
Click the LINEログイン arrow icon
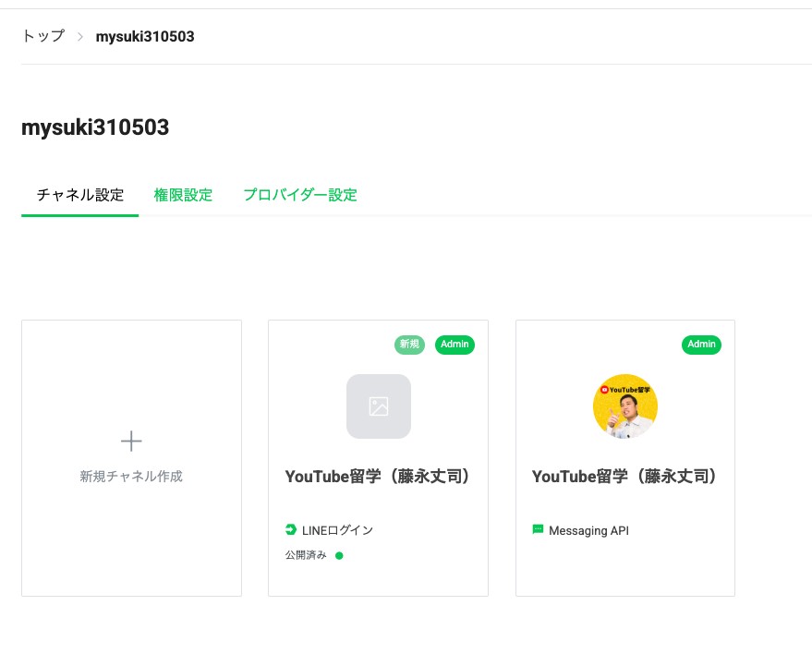tap(290, 529)
